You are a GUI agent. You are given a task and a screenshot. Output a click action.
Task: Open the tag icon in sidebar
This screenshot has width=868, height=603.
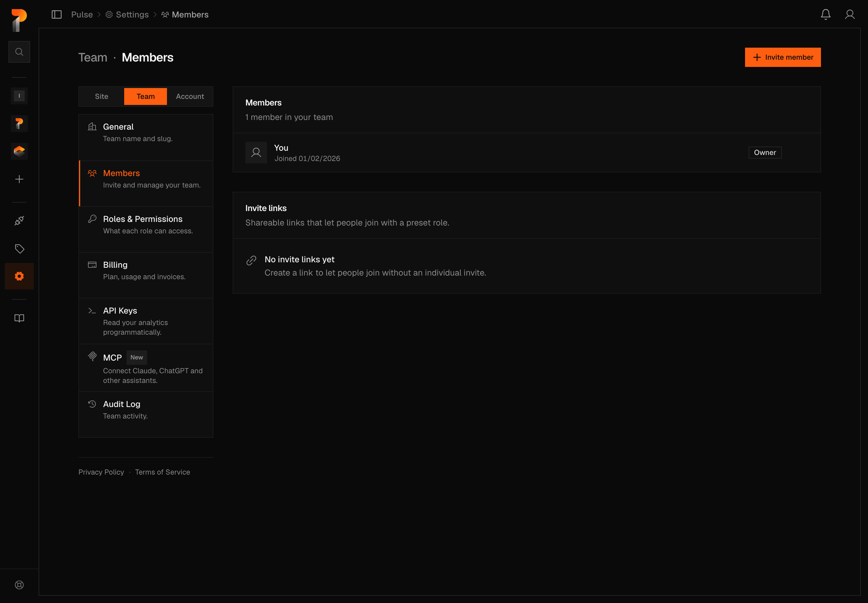[x=19, y=249]
